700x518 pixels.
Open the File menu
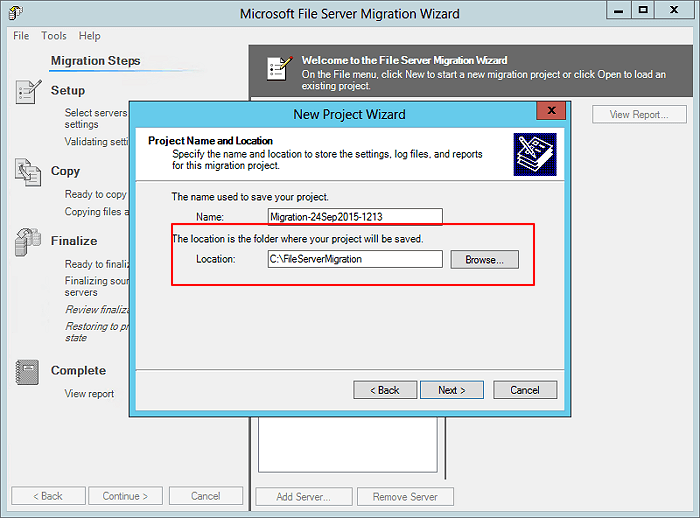(x=21, y=36)
